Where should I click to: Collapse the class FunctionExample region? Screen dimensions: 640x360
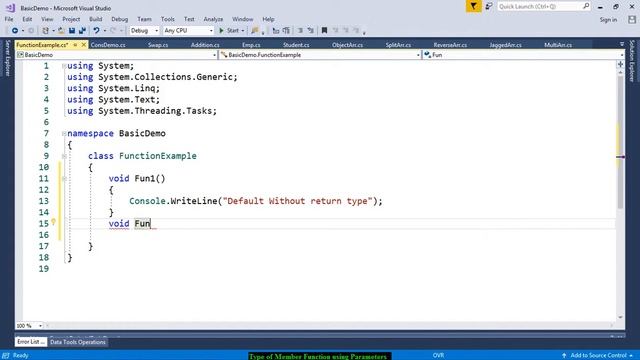64,156
